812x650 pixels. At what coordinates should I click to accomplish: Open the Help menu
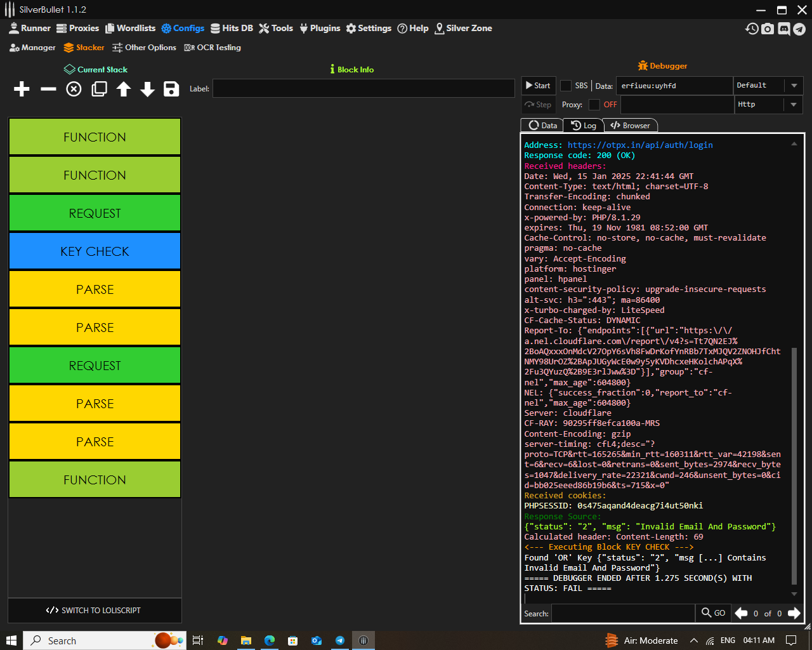(413, 28)
